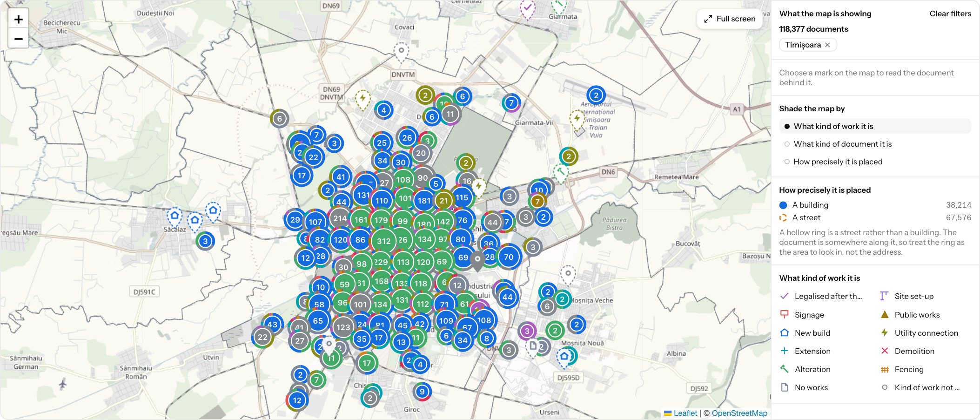
Task: Clear all filters
Action: click(950, 14)
